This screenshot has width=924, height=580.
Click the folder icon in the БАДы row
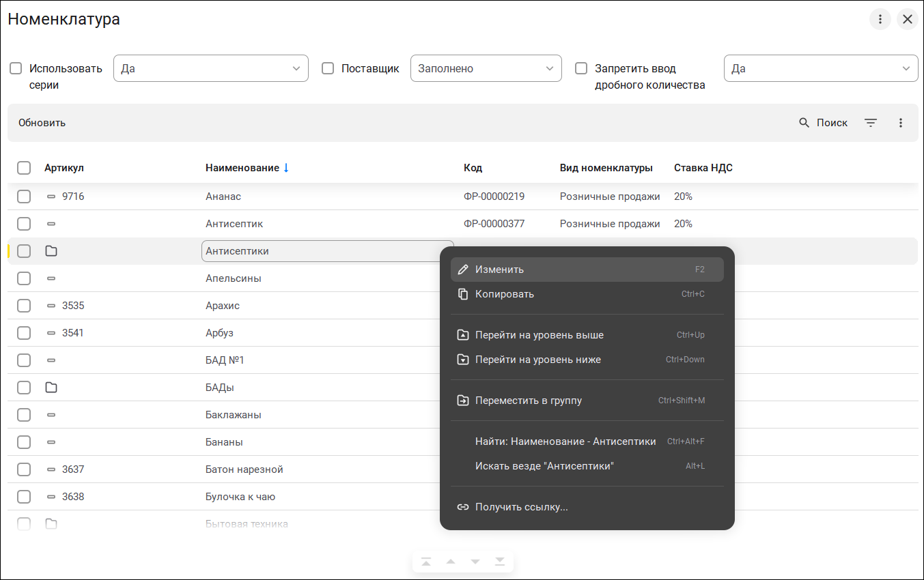[x=51, y=388]
